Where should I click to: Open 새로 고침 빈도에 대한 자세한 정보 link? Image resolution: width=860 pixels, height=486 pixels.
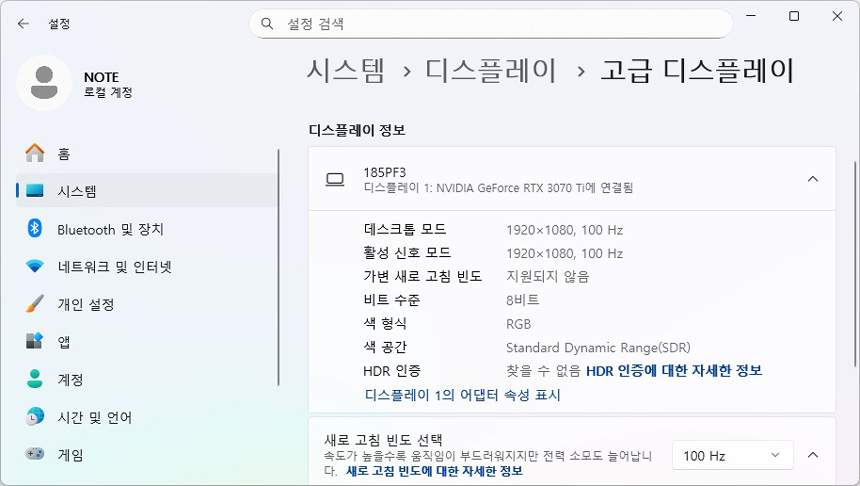[434, 471]
